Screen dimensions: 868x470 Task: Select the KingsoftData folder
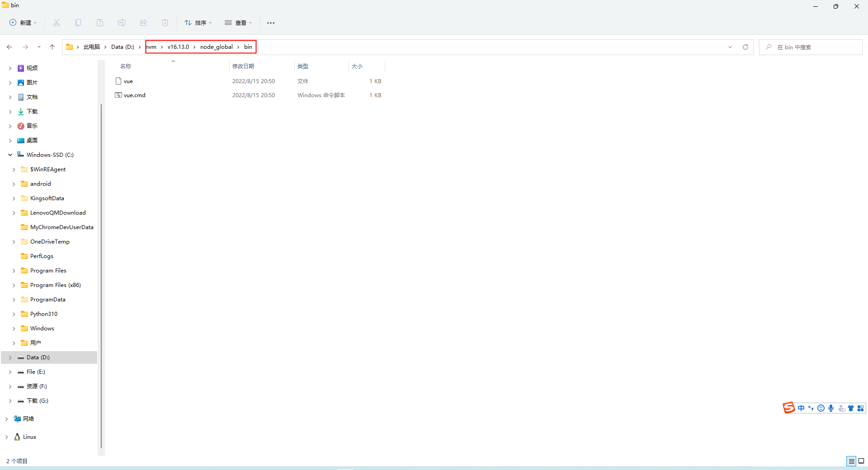click(47, 198)
